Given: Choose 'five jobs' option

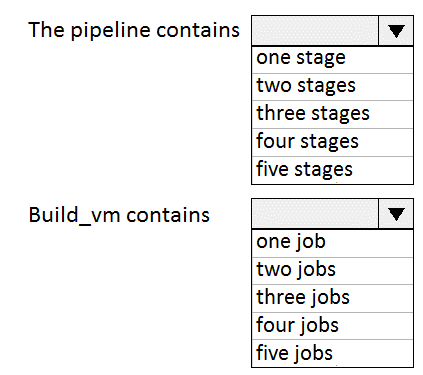Looking at the screenshot, I should tap(332, 354).
